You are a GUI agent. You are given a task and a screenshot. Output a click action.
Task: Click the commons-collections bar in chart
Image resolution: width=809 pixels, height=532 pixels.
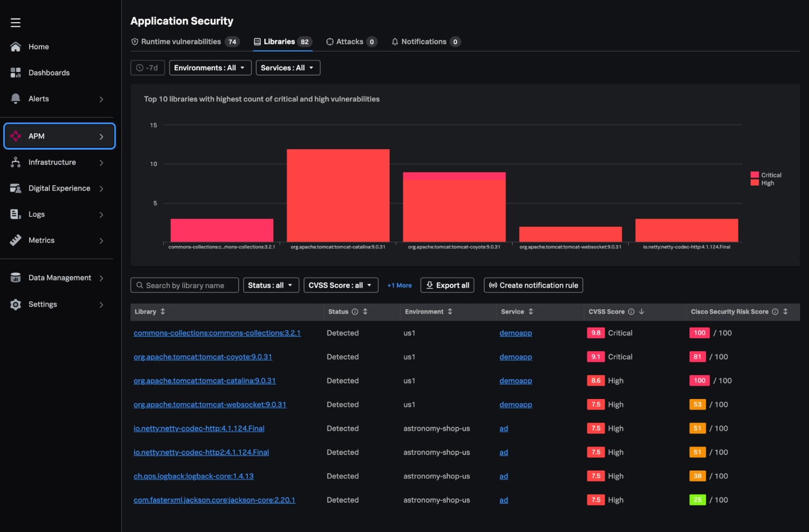222,231
